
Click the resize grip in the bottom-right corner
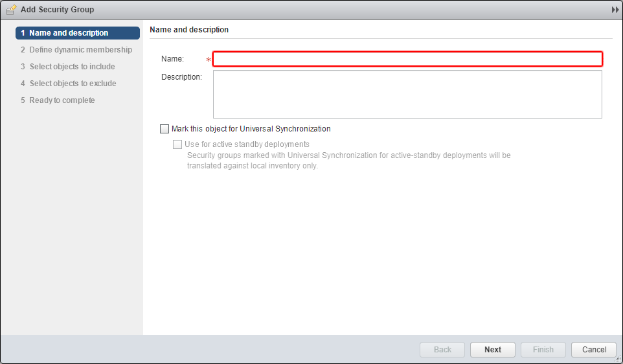tap(618, 359)
